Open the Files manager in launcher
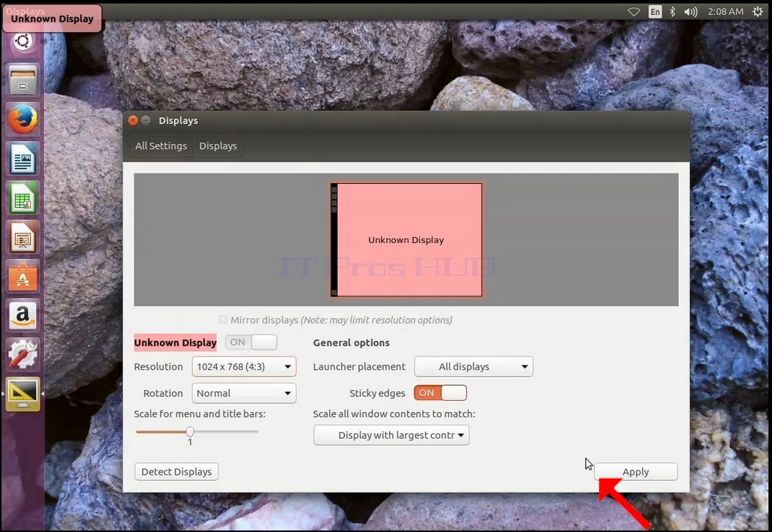Screen dimensions: 772x532 (x=23, y=81)
